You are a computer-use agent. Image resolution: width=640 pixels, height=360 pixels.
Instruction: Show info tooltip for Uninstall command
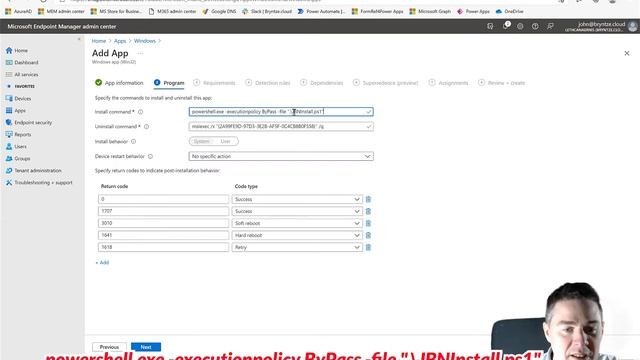[x=147, y=127]
